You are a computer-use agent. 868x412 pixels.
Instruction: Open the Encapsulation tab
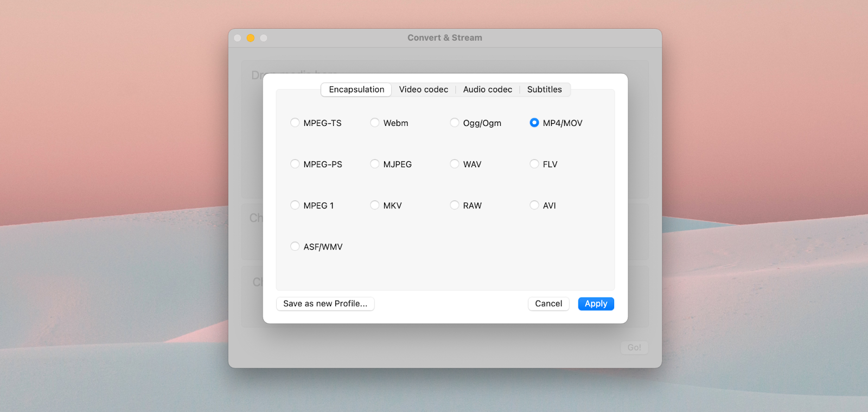coord(356,90)
